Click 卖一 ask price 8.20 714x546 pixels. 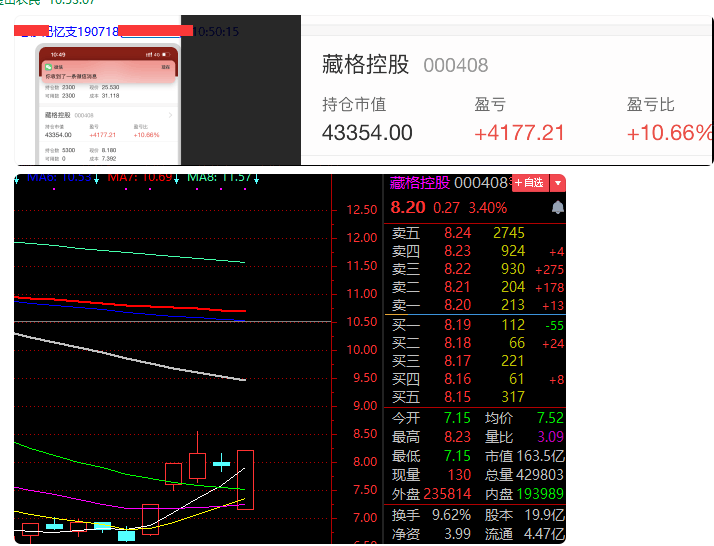pyautogui.click(x=458, y=305)
